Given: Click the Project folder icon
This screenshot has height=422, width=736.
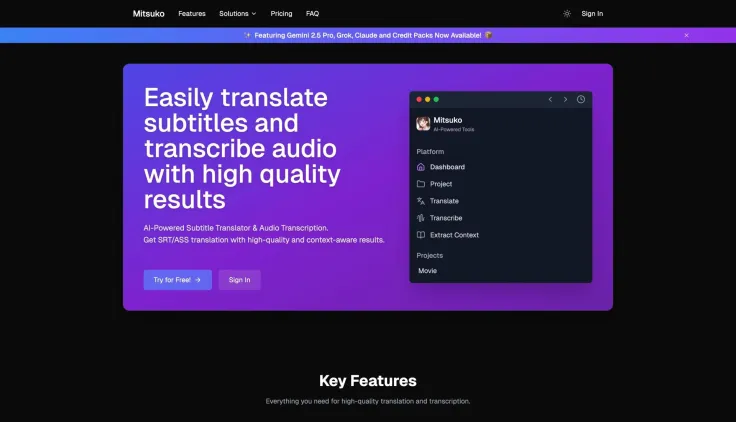Looking at the screenshot, I should [x=421, y=184].
